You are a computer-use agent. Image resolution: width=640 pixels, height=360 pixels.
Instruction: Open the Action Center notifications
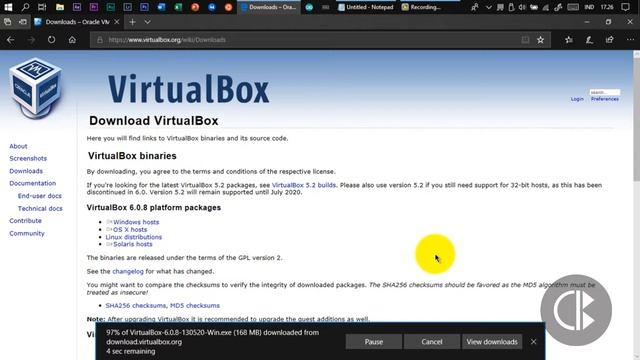pos(625,7)
